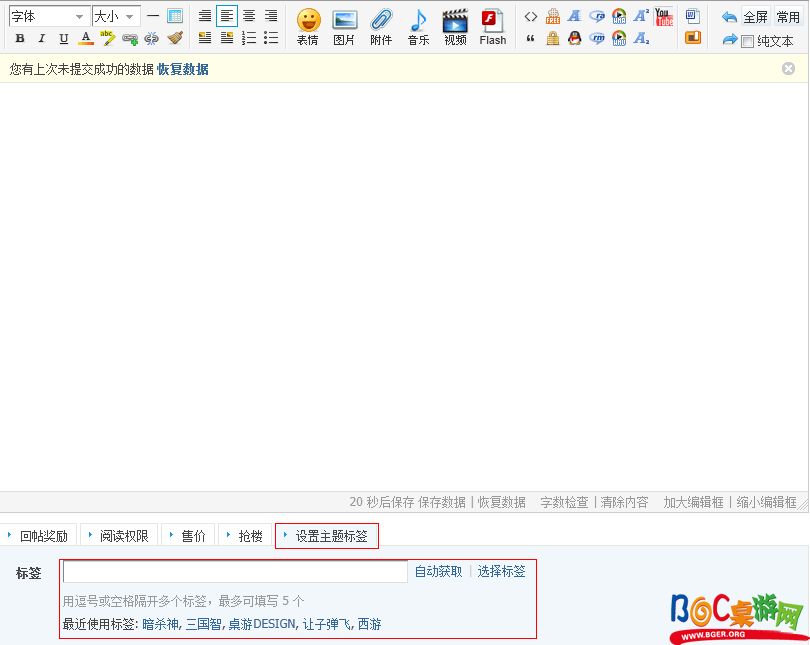810x645 pixels.
Task: Center align text icon
Action: [x=249, y=16]
